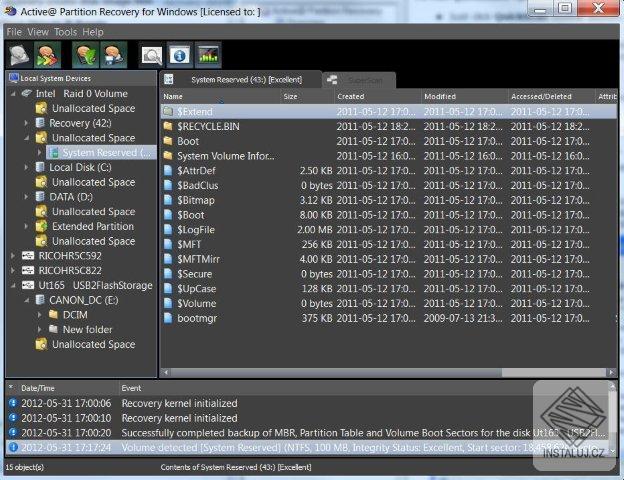Select the $UpCase file row
This screenshot has height=480, width=624.
tap(389, 289)
